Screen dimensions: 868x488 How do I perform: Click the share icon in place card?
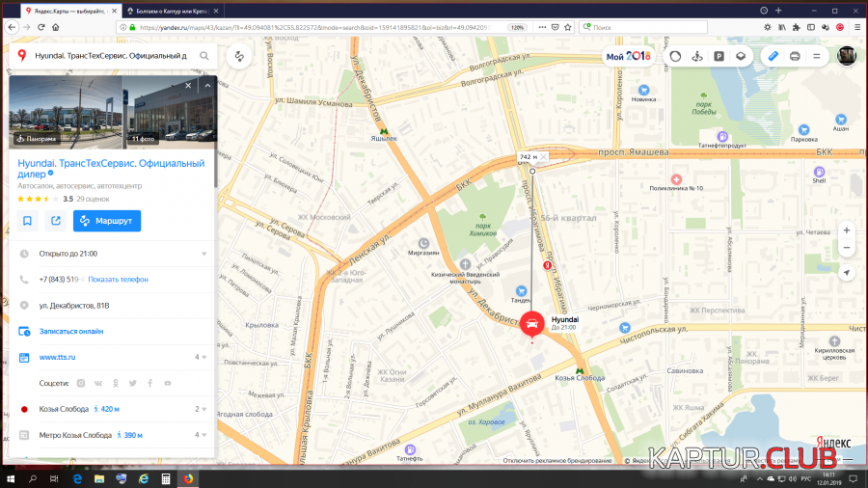coord(56,221)
